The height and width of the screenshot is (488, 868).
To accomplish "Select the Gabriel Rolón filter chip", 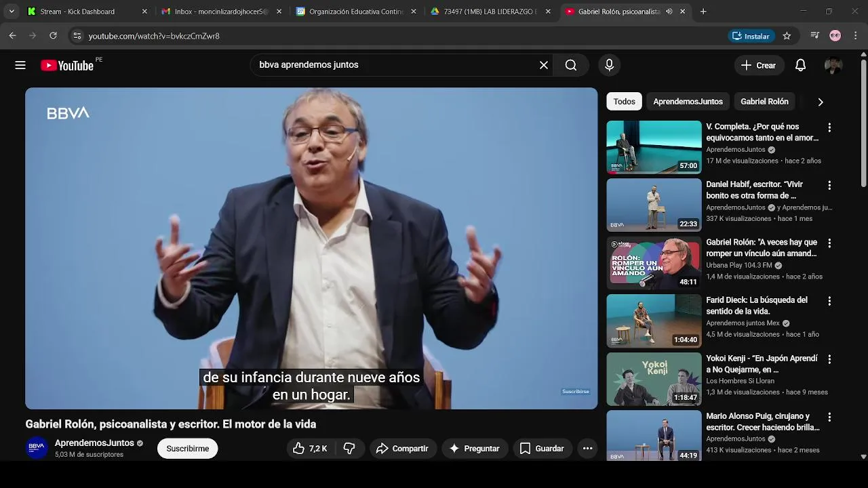I will 764,102.
